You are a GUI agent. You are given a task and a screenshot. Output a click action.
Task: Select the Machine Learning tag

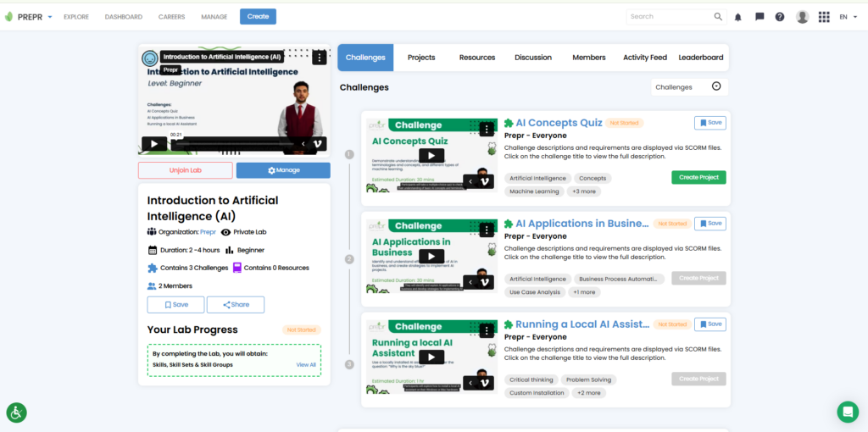(x=534, y=191)
